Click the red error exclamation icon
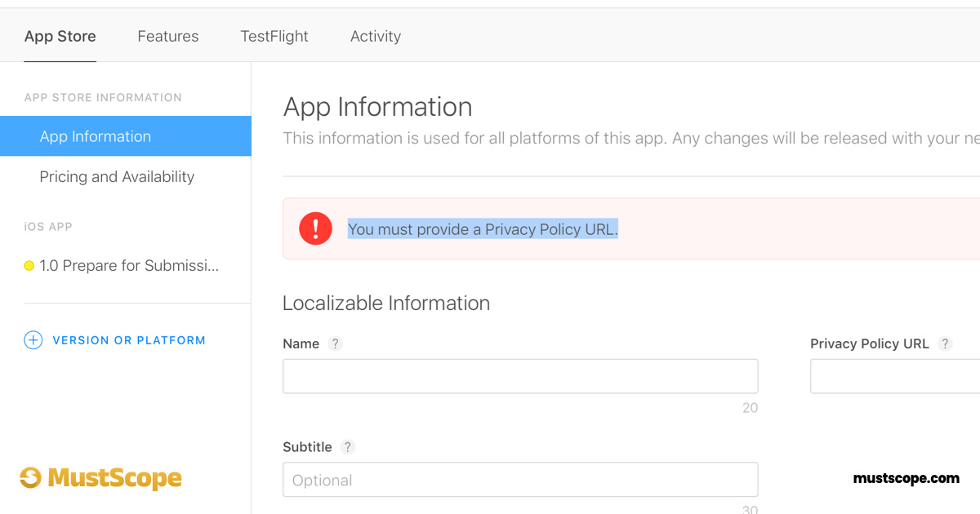 click(315, 228)
